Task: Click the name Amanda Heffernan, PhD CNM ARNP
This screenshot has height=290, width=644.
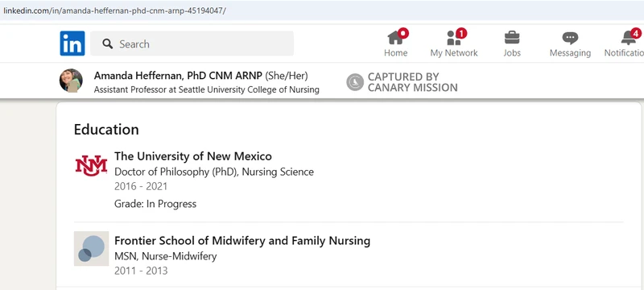Action: pyautogui.click(x=178, y=76)
